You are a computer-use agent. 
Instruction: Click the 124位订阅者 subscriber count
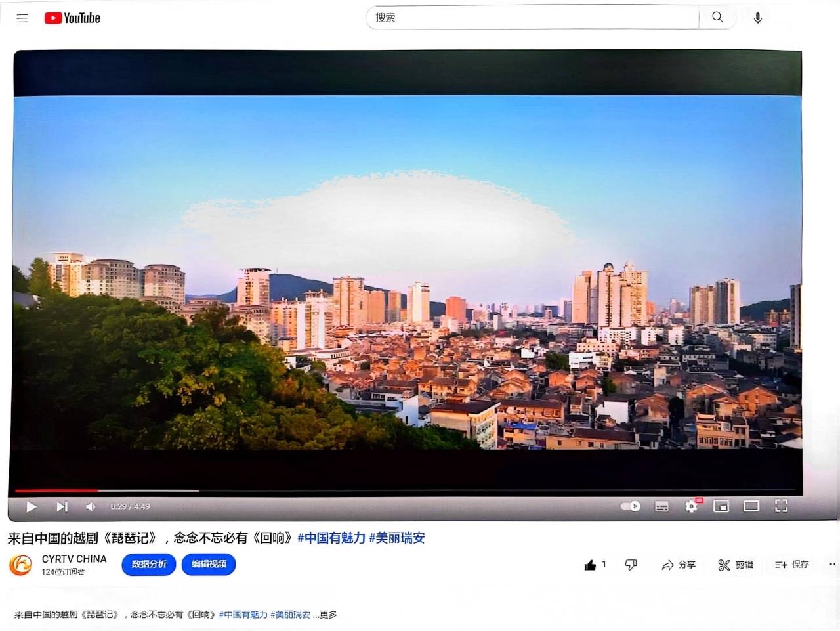coord(63,572)
